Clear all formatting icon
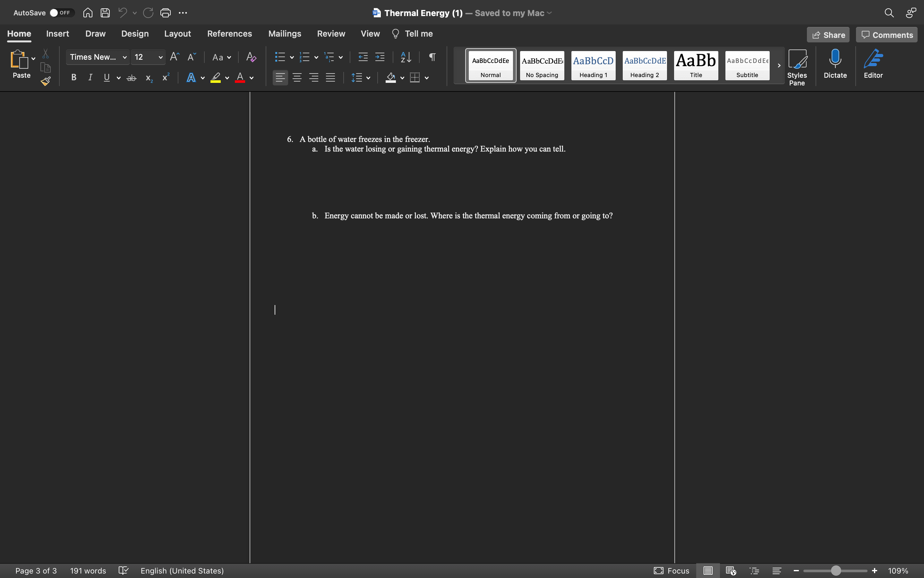The image size is (924, 578). coord(251,57)
